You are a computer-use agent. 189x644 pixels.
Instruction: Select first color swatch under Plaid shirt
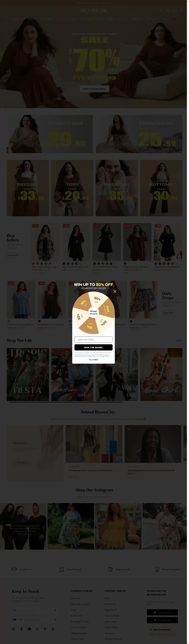pyautogui.click(x=33, y=264)
